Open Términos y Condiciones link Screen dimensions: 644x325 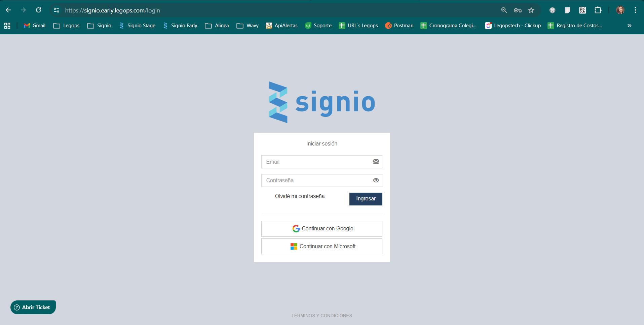(x=322, y=316)
